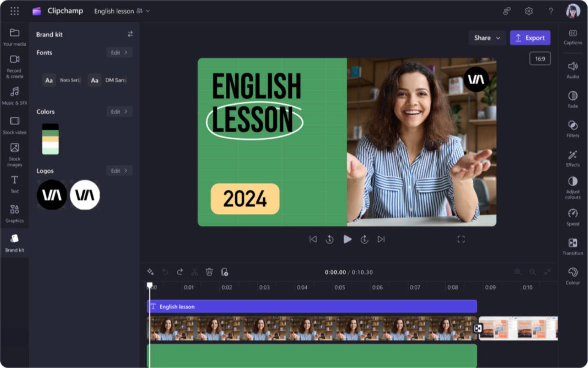588x368 pixels.
Task: Open the 16:9 aspect ratio selector
Action: [540, 59]
